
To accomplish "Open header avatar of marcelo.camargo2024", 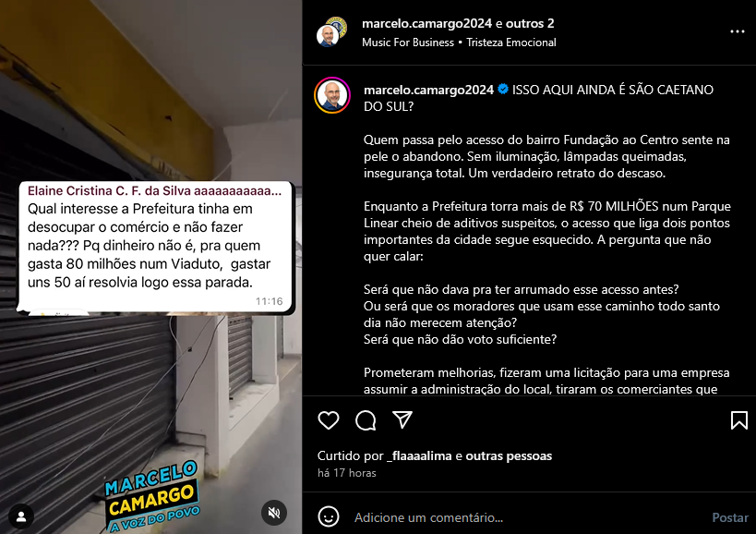I will point(330,32).
